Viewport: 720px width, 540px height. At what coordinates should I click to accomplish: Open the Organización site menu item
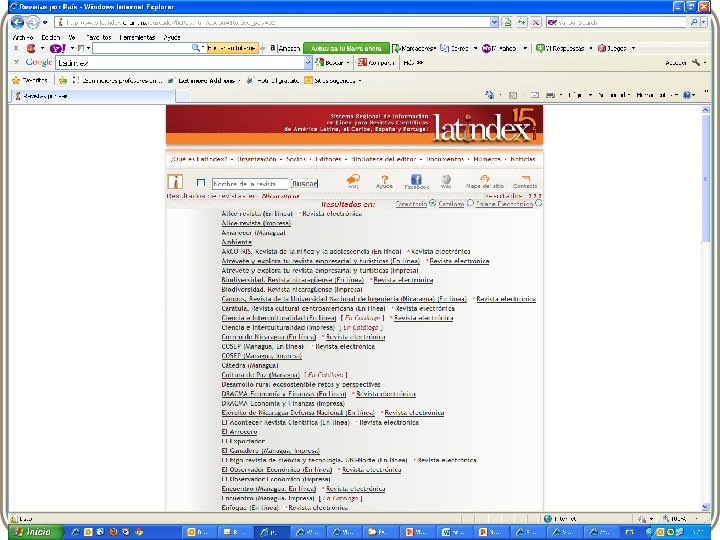click(x=257, y=159)
